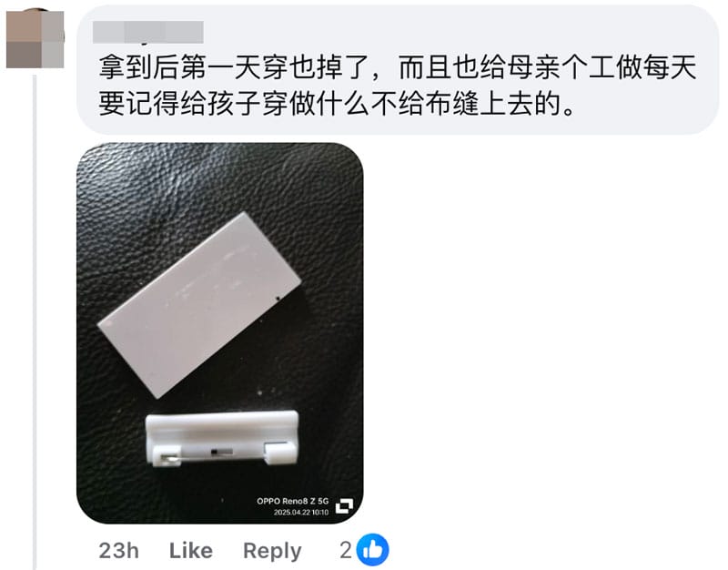
Task: Reply to this comment
Action: [x=272, y=552]
